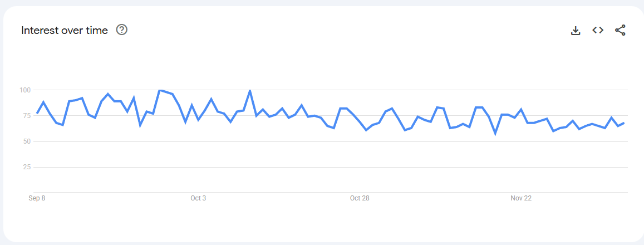Image resolution: width=644 pixels, height=245 pixels.
Task: Click the 25 y-axis label
Action: point(26,167)
